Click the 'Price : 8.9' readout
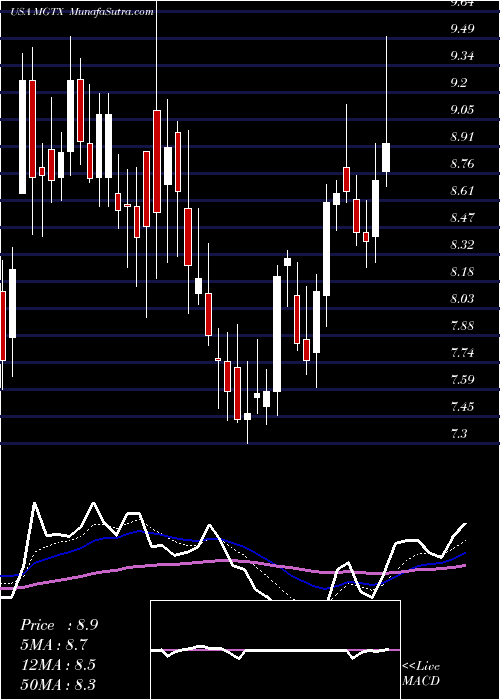500x700 pixels. point(59,625)
